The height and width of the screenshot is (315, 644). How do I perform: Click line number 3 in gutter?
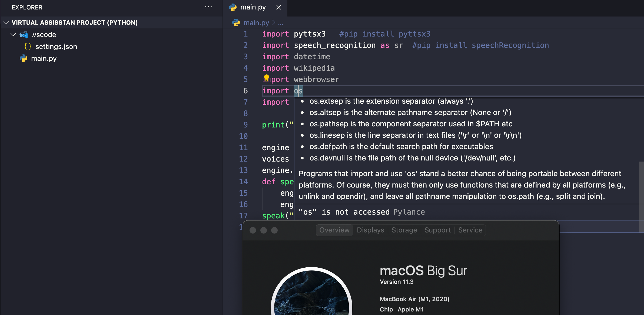(245, 57)
